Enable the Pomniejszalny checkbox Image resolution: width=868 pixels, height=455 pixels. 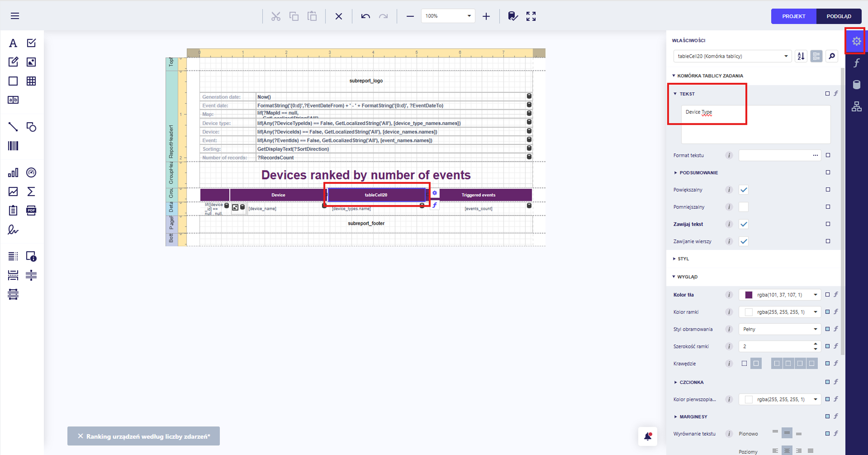pyautogui.click(x=743, y=207)
